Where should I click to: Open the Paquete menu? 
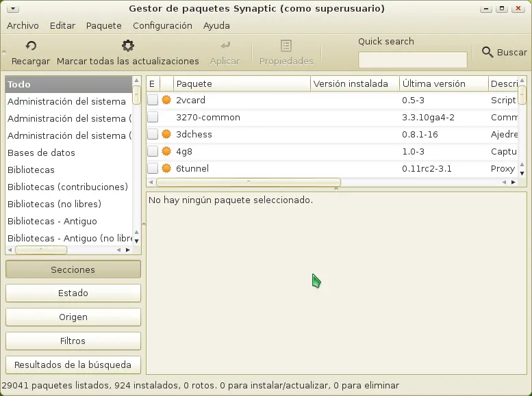pos(104,26)
